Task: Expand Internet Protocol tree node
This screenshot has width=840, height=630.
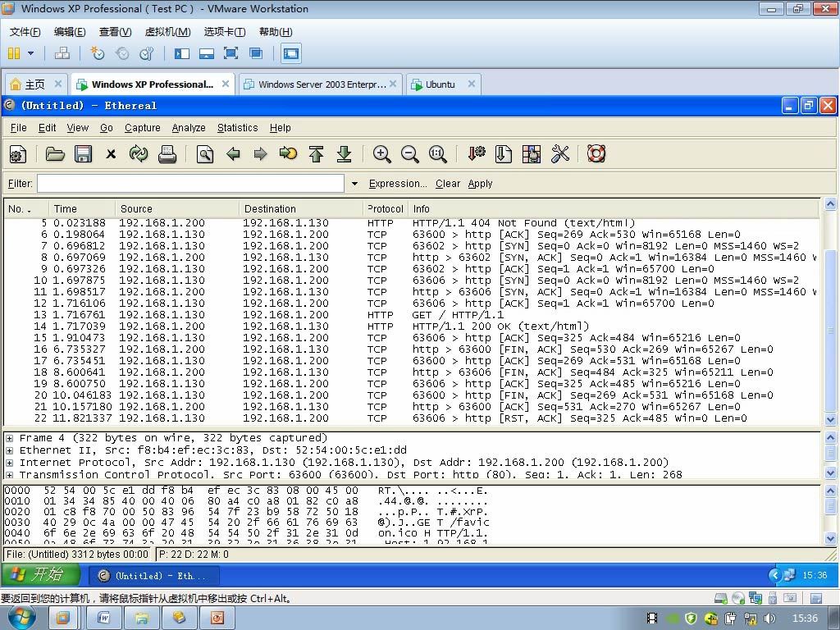Action: pyautogui.click(x=9, y=463)
